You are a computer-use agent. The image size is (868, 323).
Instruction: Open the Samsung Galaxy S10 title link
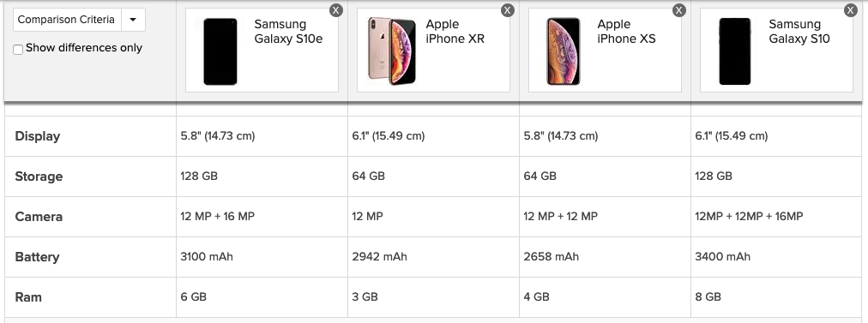click(799, 31)
